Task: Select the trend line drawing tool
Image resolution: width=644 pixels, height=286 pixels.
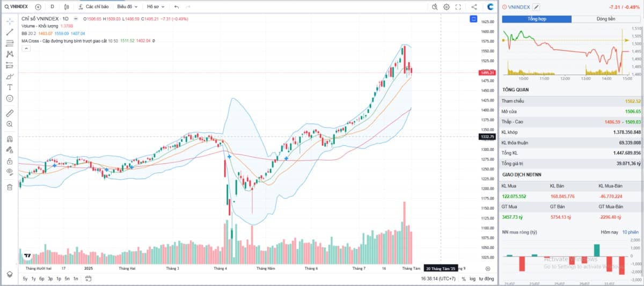Action: coord(9,32)
